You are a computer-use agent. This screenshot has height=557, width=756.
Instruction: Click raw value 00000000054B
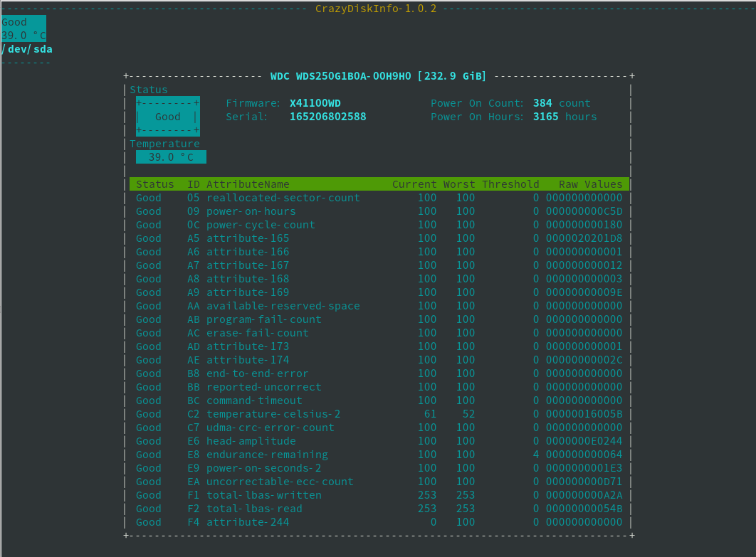[584, 508]
